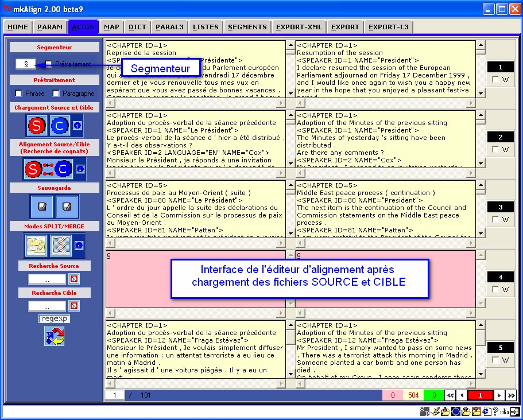Click the regexp button
The width and height of the screenshot is (523, 420).
(x=55, y=318)
